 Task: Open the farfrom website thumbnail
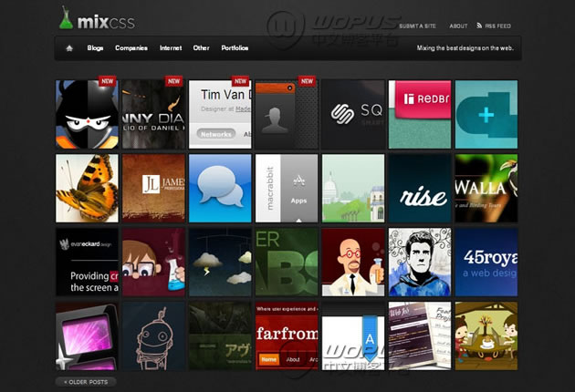(x=286, y=335)
